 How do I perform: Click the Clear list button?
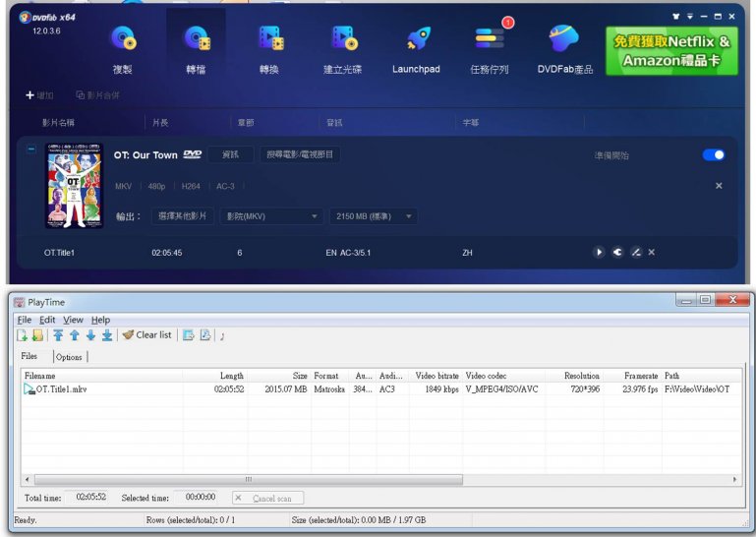tap(147, 334)
